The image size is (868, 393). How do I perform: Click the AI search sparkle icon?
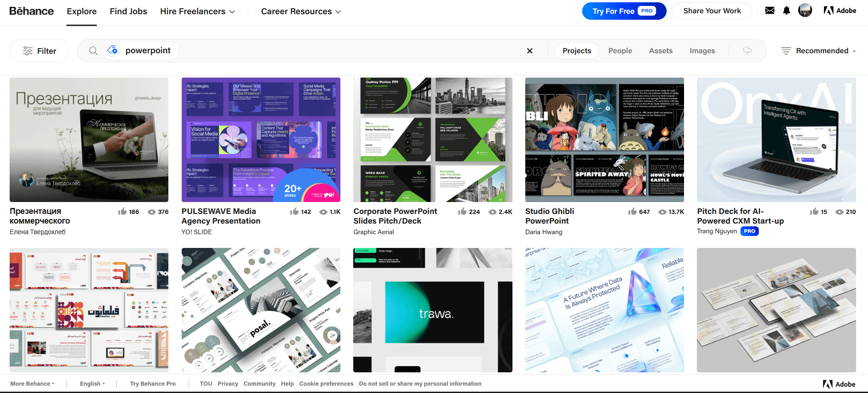112,51
